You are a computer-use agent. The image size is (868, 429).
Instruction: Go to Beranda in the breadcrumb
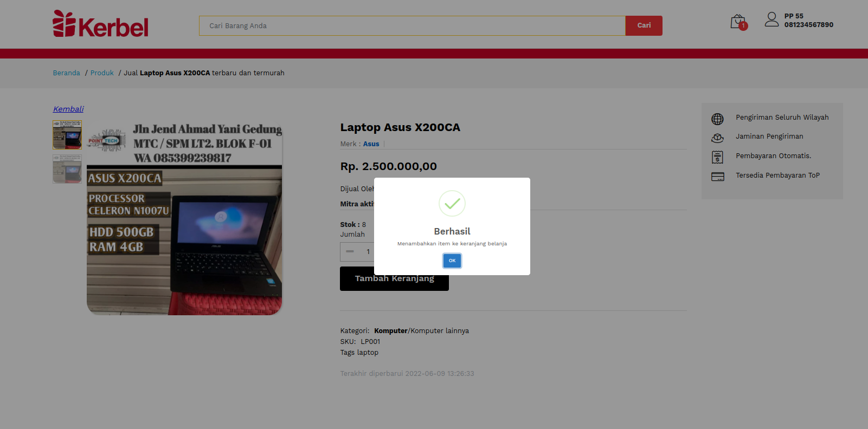66,73
